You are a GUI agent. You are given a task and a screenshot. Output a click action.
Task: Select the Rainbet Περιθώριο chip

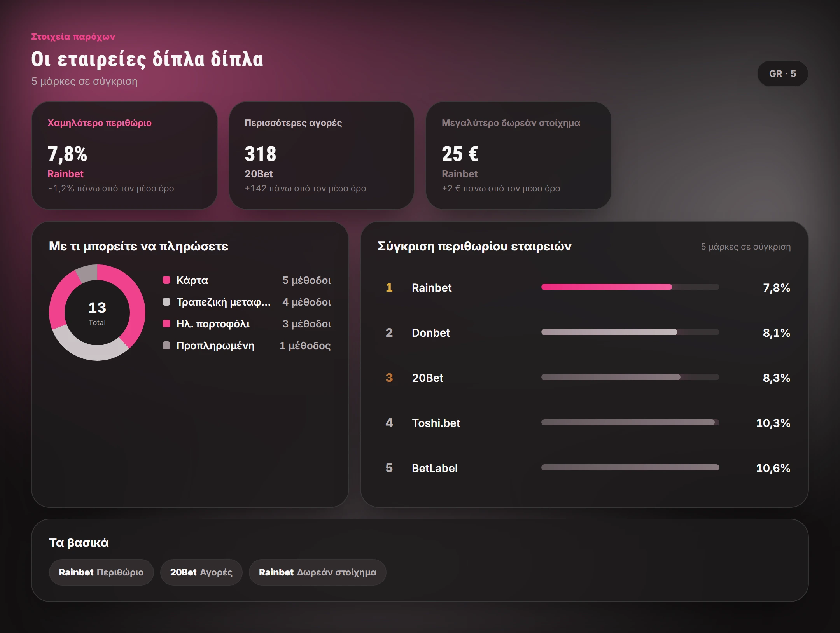pos(101,572)
